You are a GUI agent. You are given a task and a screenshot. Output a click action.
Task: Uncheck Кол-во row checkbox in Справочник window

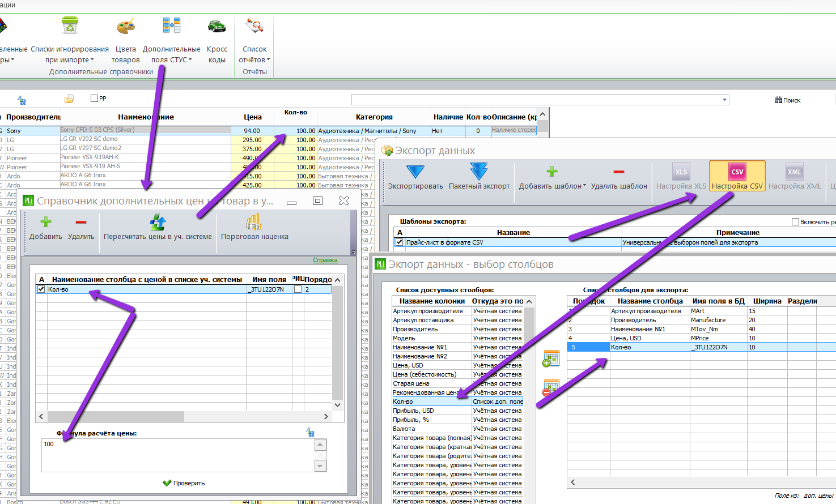click(41, 289)
